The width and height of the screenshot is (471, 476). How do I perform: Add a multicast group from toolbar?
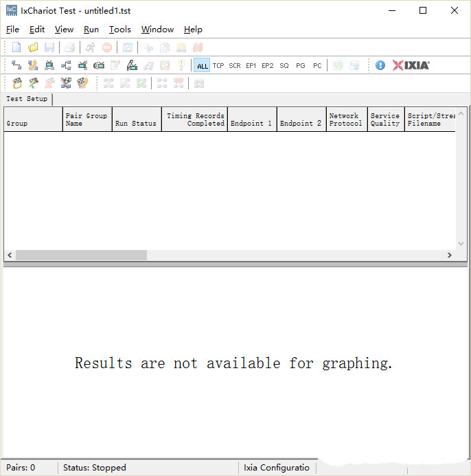[x=66, y=65]
